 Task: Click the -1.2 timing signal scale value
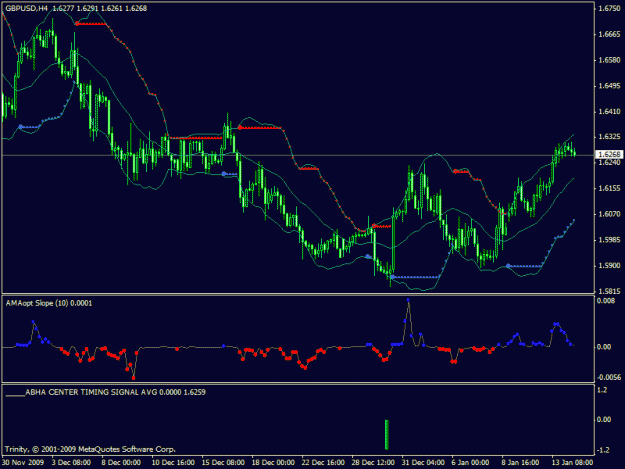(x=603, y=450)
